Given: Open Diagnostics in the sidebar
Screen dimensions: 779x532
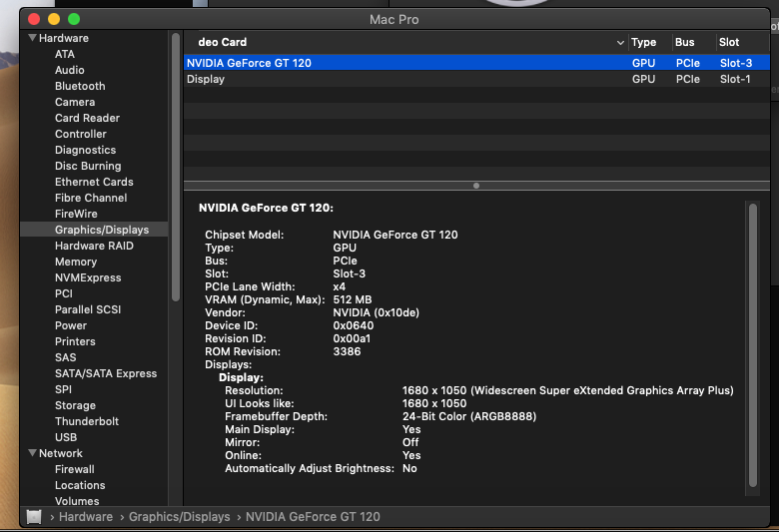Looking at the screenshot, I should click(86, 150).
